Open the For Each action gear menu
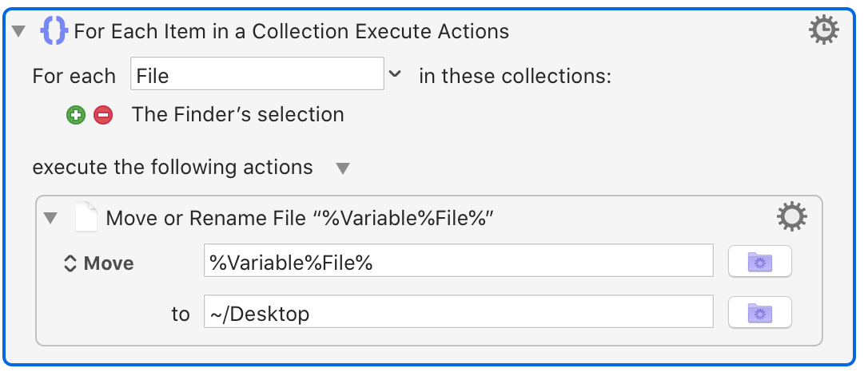 coord(824,30)
